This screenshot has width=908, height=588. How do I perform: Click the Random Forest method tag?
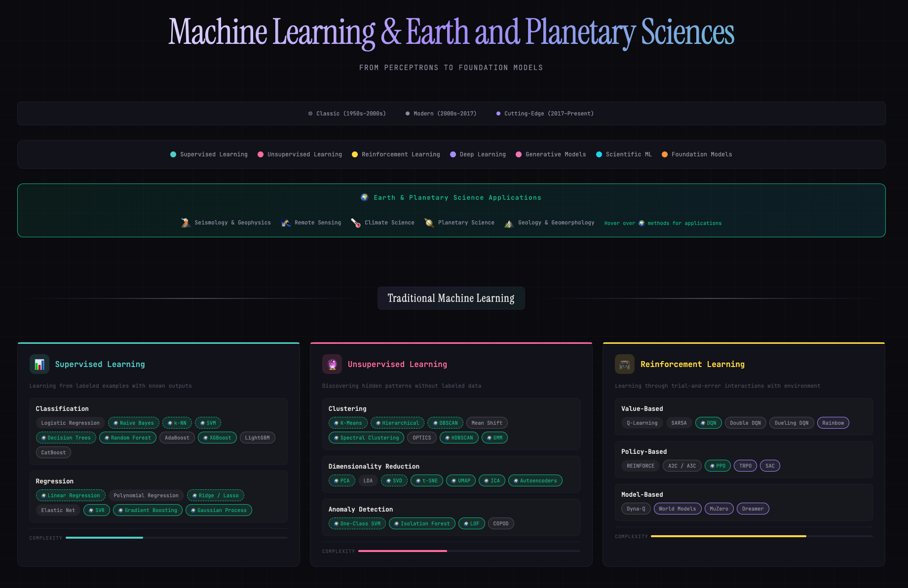128,438
